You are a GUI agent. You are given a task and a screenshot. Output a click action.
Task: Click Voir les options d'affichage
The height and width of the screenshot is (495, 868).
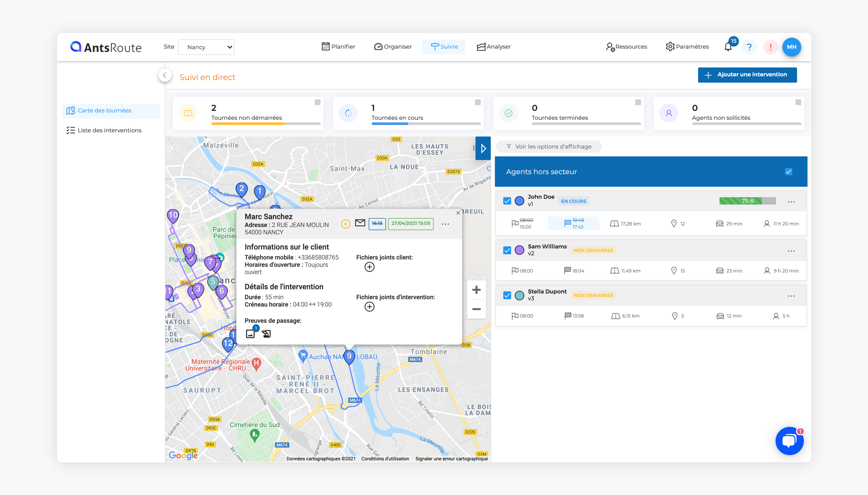(x=549, y=146)
